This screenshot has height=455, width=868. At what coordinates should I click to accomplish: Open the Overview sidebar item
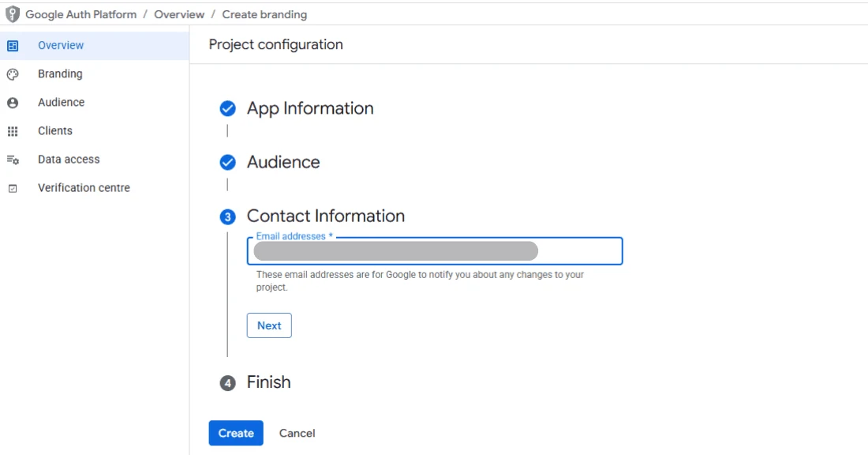click(95, 46)
